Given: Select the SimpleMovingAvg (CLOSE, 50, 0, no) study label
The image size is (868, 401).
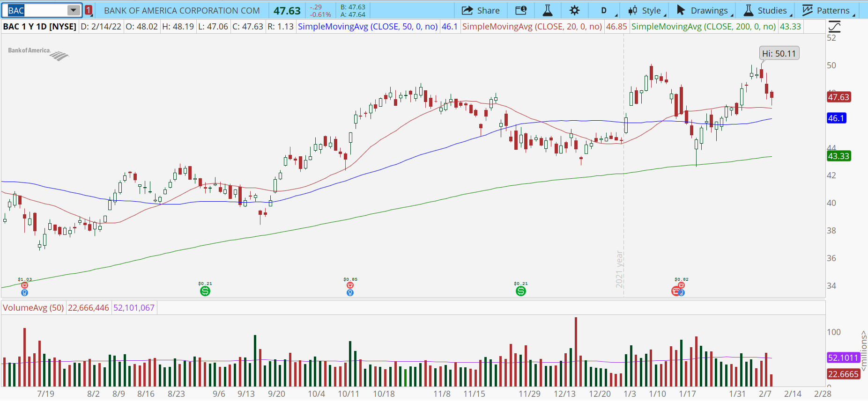Looking at the screenshot, I should point(368,27).
